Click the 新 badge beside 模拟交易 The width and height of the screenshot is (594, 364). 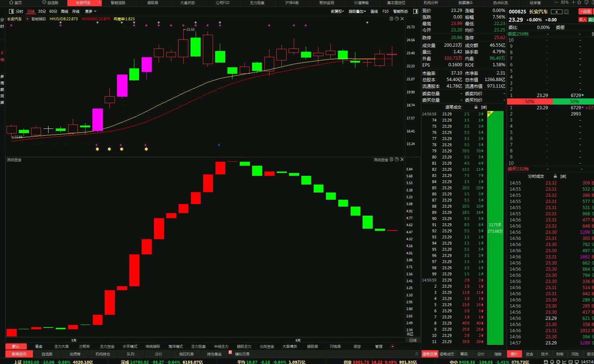tap(230, 352)
